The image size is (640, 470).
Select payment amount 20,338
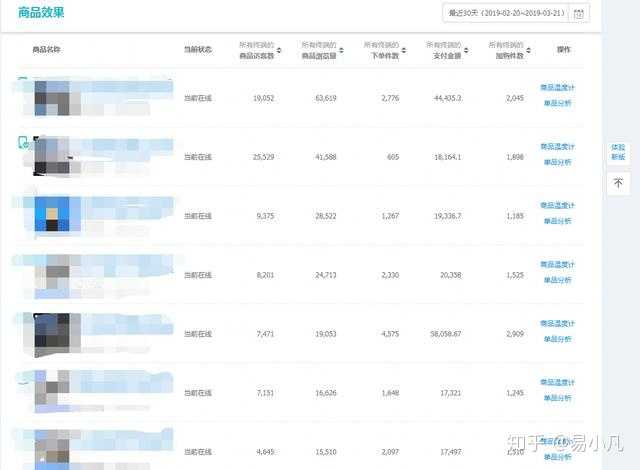(x=451, y=275)
